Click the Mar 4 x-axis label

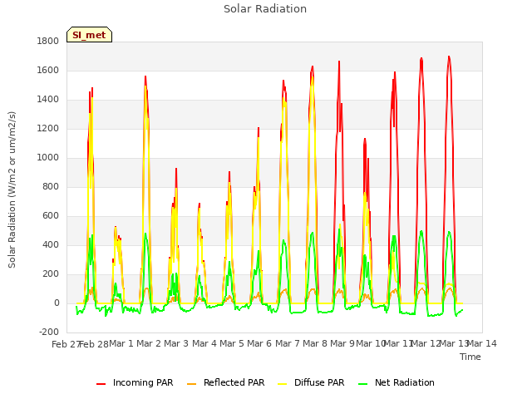click(x=204, y=343)
